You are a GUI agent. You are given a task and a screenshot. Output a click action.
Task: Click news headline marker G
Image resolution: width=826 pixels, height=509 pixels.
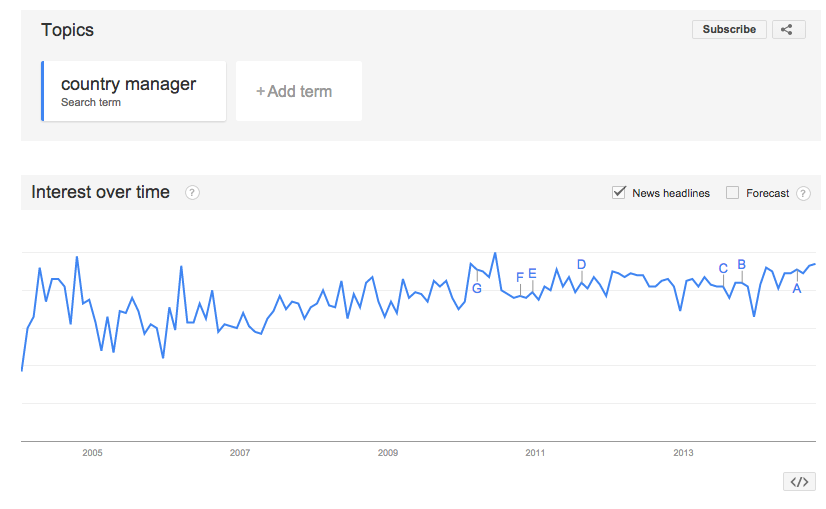point(477,288)
